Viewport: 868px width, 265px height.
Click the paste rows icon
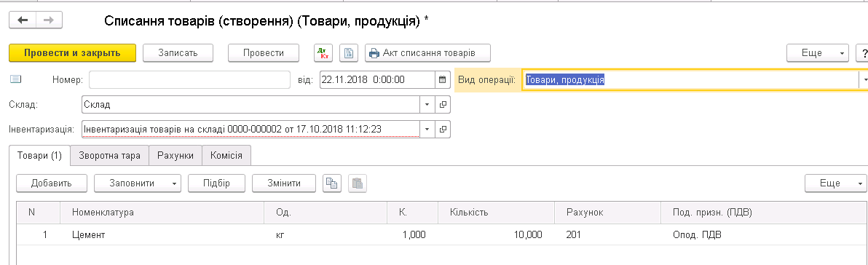tap(358, 183)
